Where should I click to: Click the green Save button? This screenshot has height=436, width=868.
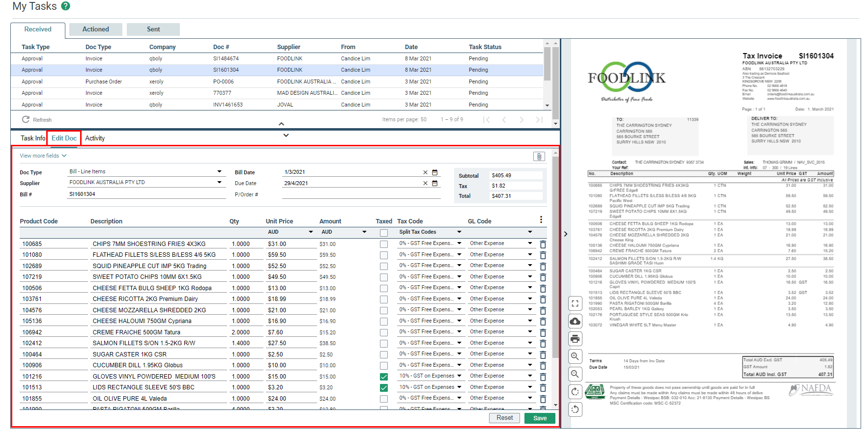click(x=539, y=418)
